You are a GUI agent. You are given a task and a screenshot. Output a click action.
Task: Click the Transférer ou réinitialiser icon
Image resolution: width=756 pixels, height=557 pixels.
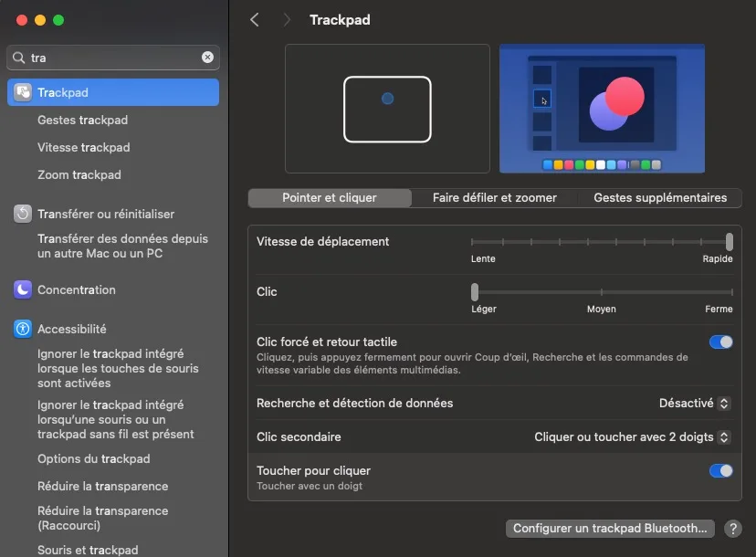[23, 214]
